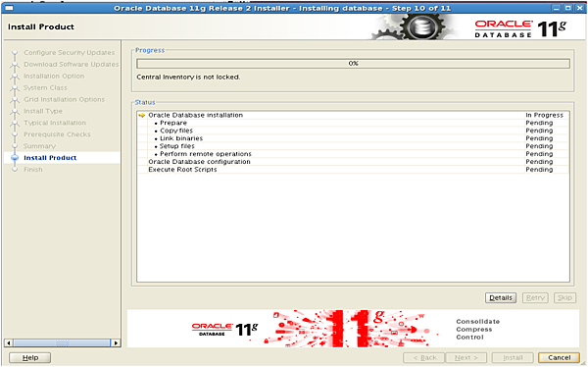
Task: Click the 0% progress bar
Action: [x=353, y=64]
